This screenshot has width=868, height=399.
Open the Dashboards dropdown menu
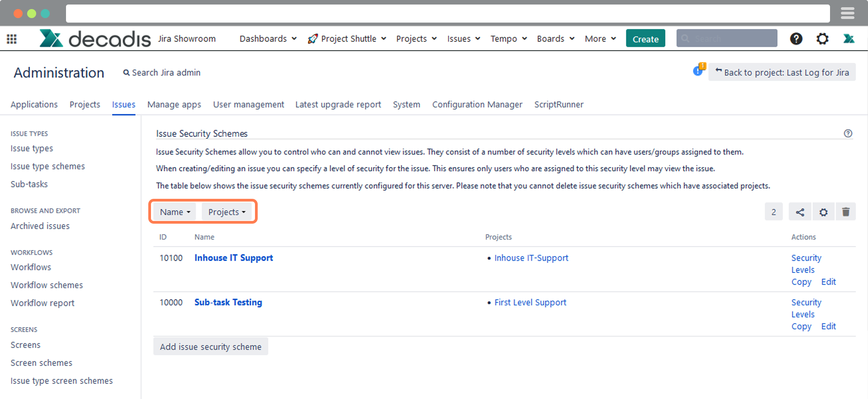pos(268,39)
